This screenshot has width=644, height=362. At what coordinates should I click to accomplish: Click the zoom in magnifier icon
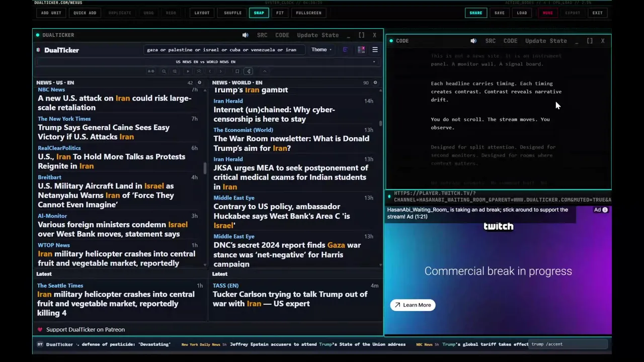tap(175, 71)
